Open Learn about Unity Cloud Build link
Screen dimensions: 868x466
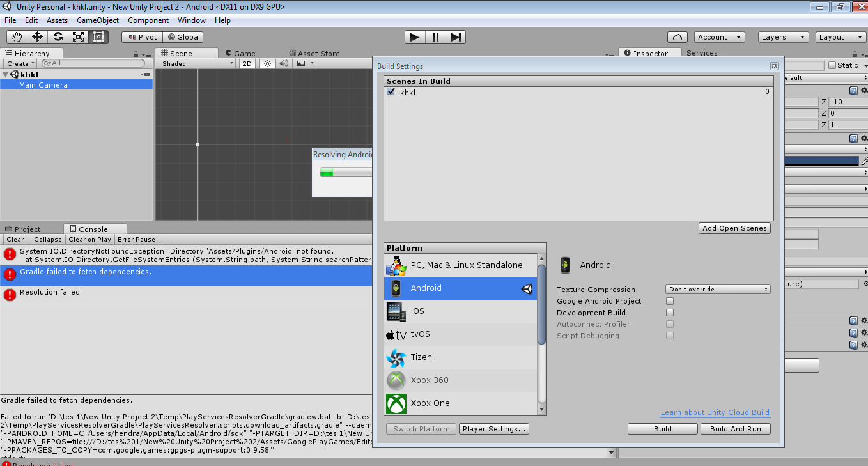(x=715, y=412)
